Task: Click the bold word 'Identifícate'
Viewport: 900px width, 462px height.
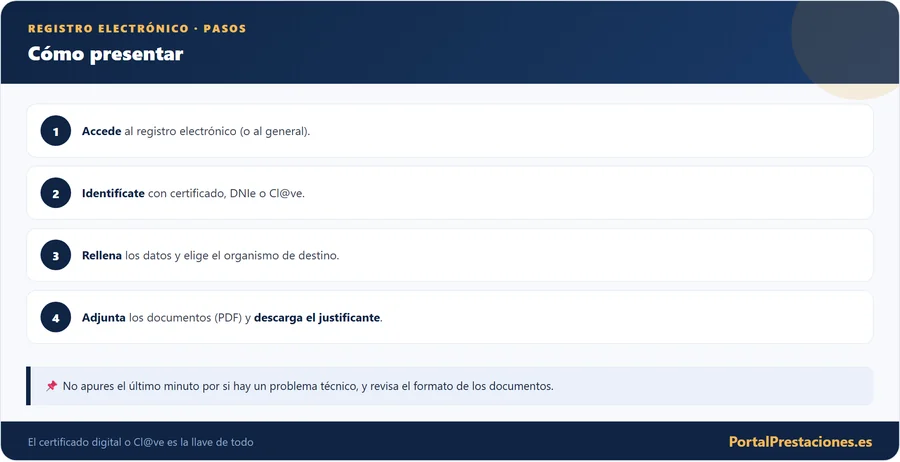Action: 113,193
